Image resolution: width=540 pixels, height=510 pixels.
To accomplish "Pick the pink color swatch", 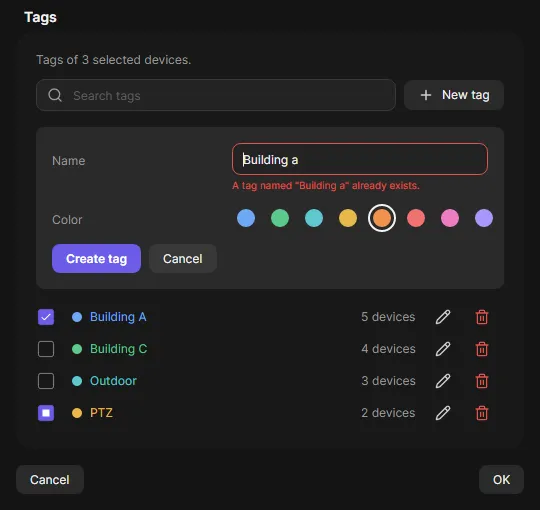I will (450, 218).
